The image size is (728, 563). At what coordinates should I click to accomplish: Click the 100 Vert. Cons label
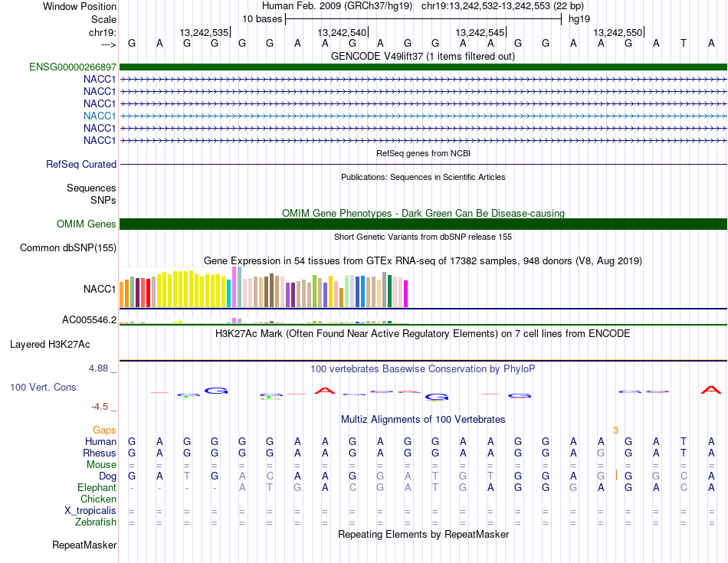tap(43, 388)
